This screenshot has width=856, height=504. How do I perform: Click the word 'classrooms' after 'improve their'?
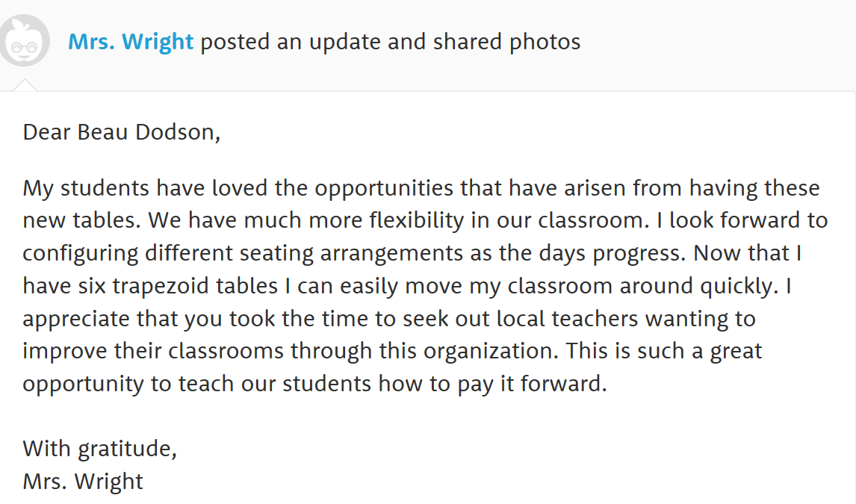[226, 351]
